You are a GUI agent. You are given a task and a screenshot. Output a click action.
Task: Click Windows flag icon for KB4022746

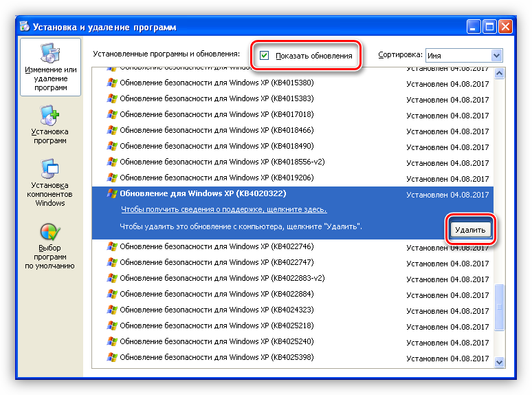coord(111,246)
